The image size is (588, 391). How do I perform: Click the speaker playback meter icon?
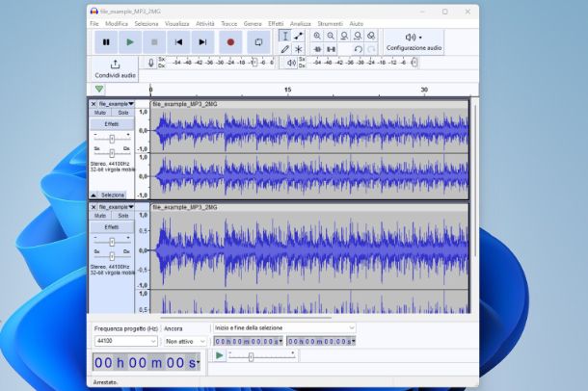(x=291, y=63)
